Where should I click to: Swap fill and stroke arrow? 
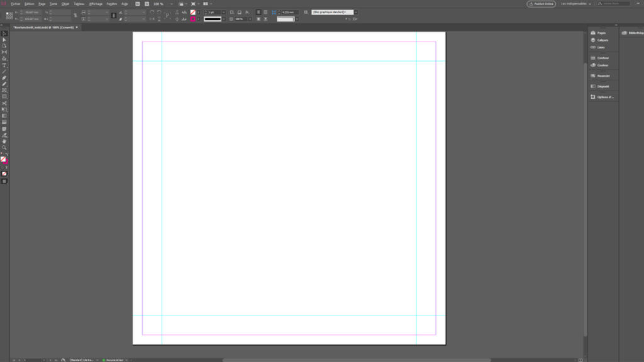6,155
